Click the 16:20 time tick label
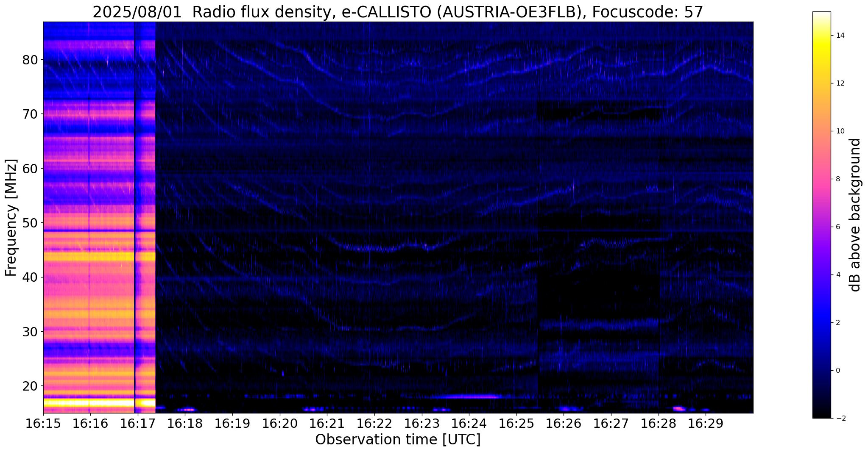Screen dimensions: 868x452 279,424
